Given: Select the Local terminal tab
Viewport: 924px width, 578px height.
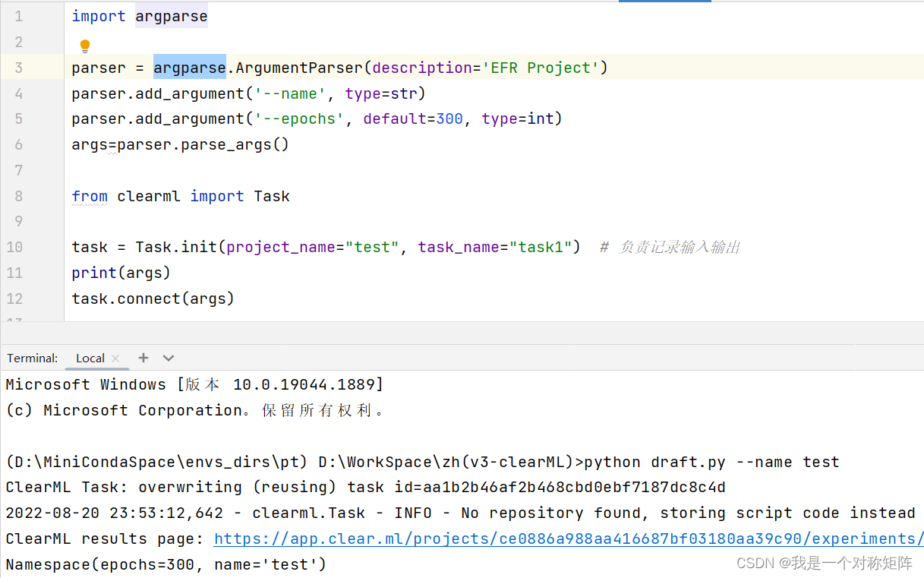Looking at the screenshot, I should (x=90, y=358).
